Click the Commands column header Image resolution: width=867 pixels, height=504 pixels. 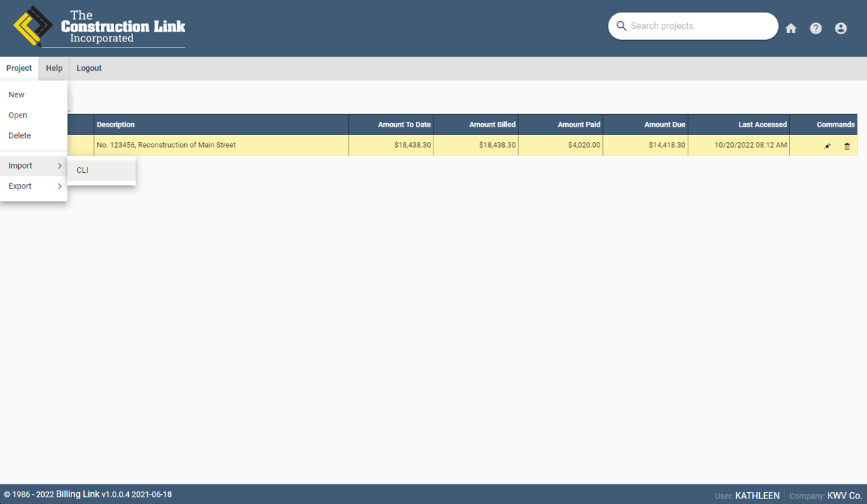coord(824,125)
